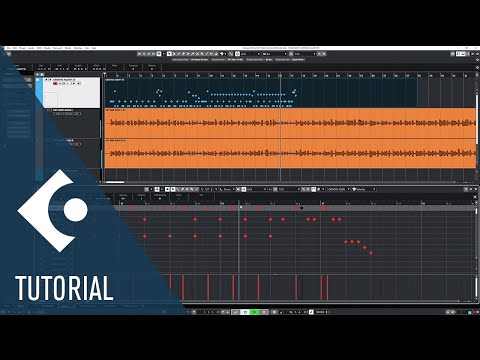Toggle the Cycle button in transport bar
480x360 pixels.
point(236,312)
